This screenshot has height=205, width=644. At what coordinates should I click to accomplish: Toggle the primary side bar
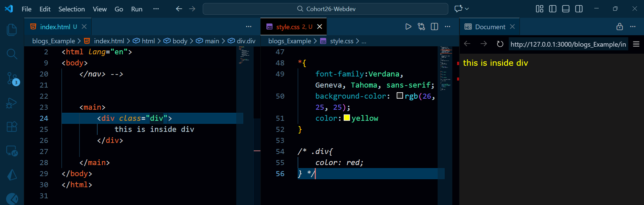point(553,9)
